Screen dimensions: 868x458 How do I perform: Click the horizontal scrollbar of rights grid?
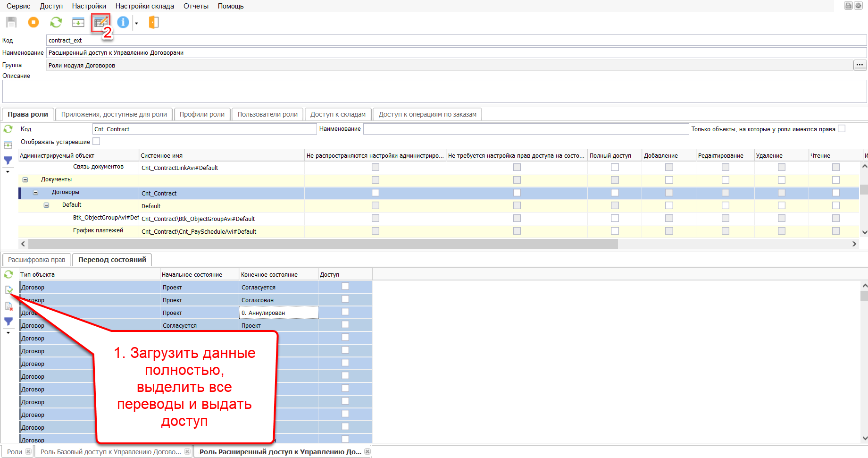323,244
